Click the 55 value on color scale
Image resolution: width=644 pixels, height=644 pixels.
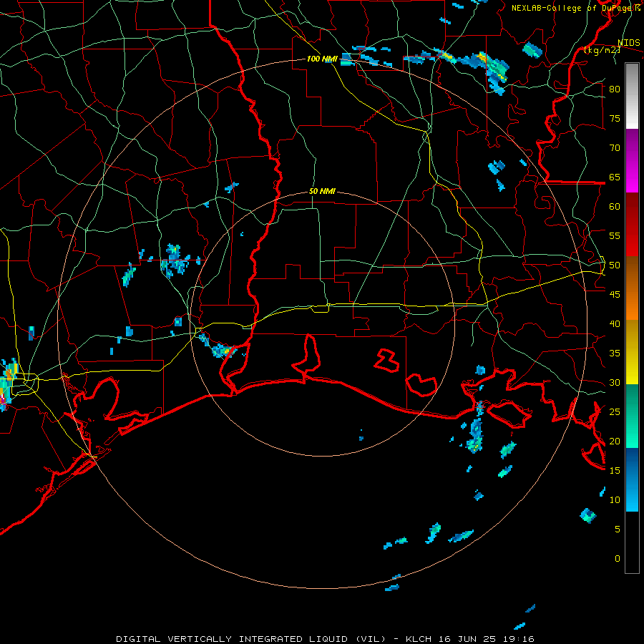click(615, 236)
